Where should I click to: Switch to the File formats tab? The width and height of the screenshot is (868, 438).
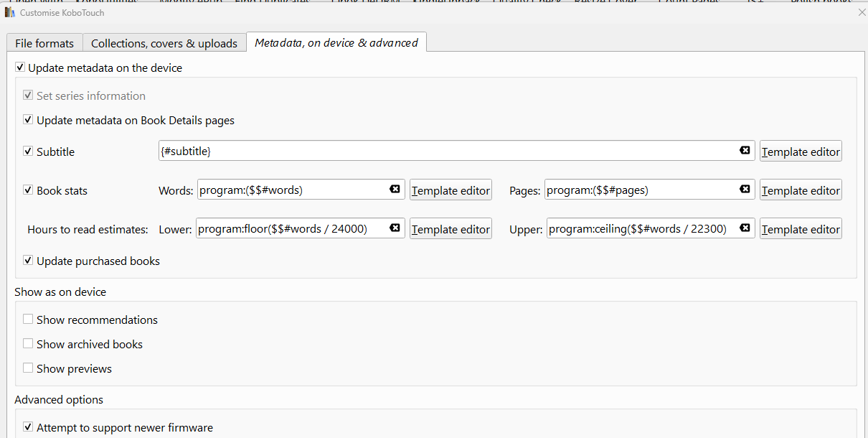click(44, 43)
